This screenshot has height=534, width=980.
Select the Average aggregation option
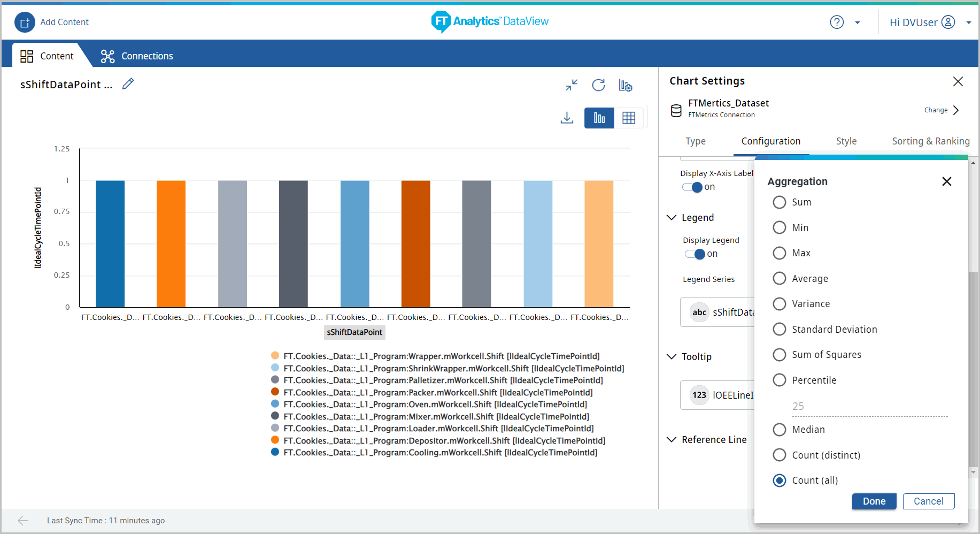coord(780,278)
